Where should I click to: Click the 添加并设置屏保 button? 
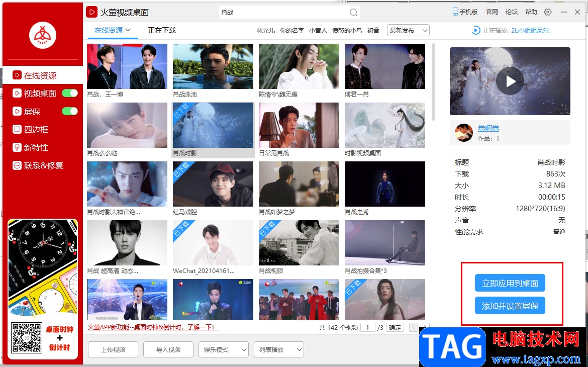point(510,306)
